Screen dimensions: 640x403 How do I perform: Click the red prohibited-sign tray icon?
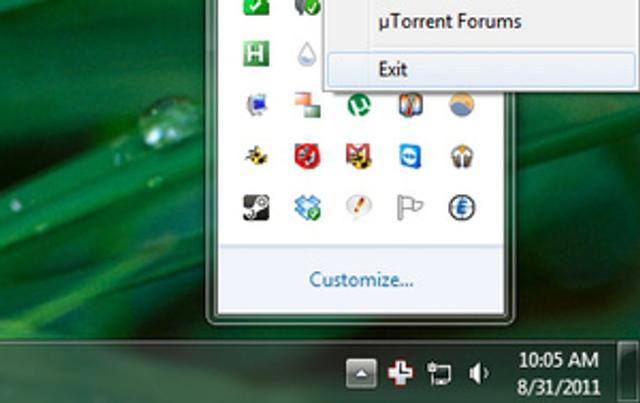(307, 156)
